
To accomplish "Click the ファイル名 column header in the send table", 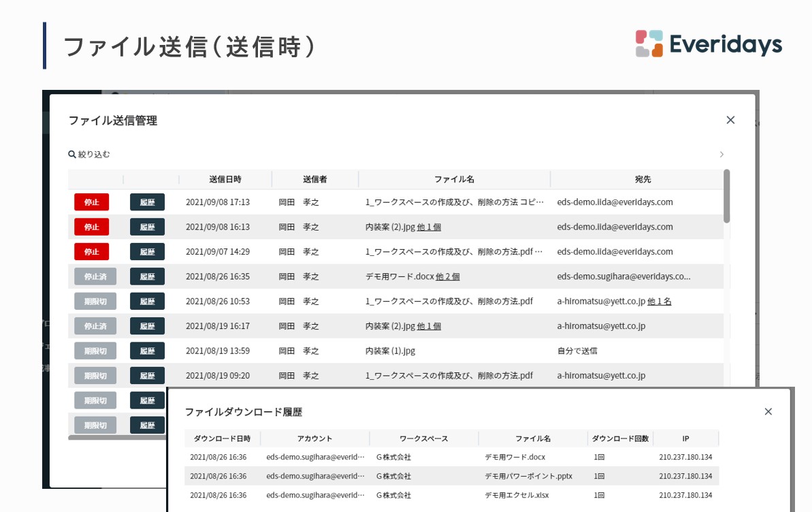I will click(x=454, y=179).
